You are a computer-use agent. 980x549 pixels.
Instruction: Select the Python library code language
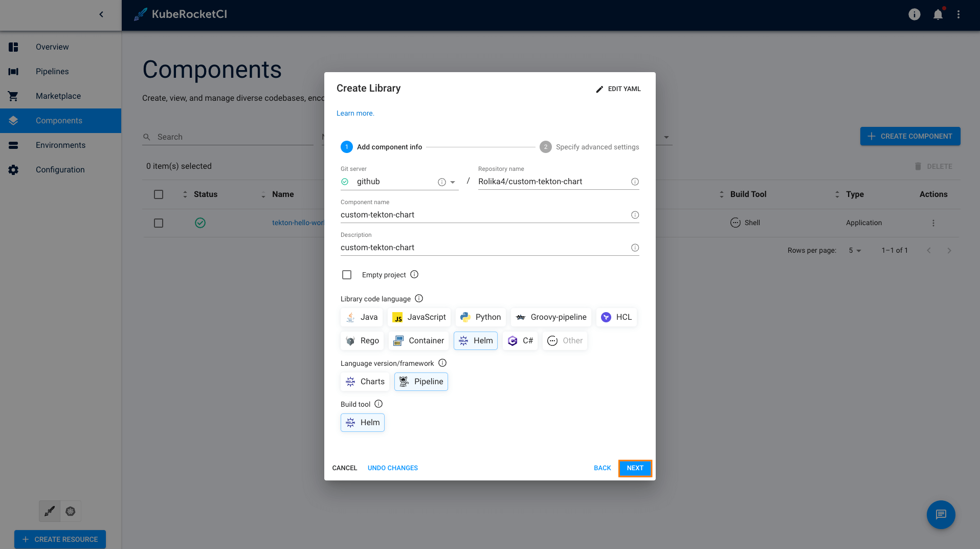[480, 317]
